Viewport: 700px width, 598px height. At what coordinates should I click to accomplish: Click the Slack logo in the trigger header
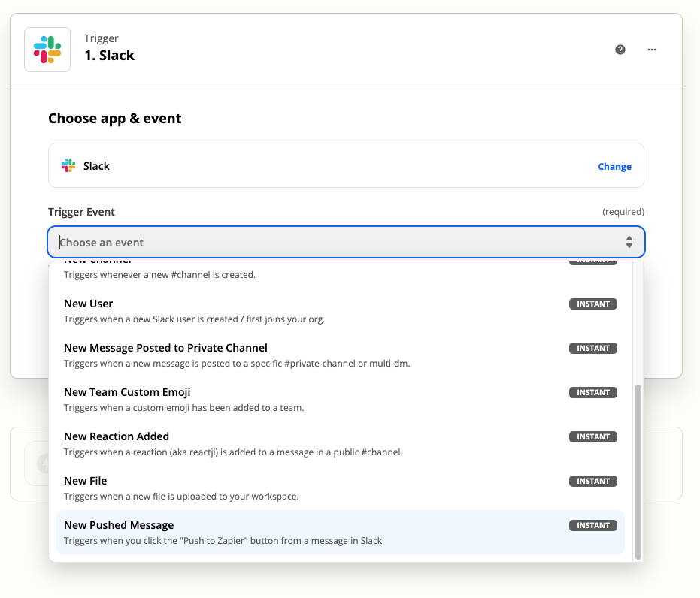coord(47,50)
